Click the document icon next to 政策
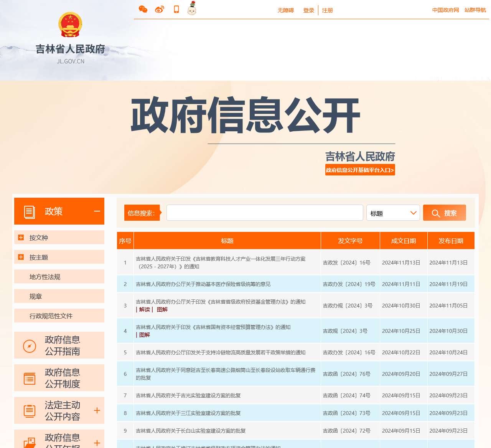491x448 pixels. [x=30, y=211]
